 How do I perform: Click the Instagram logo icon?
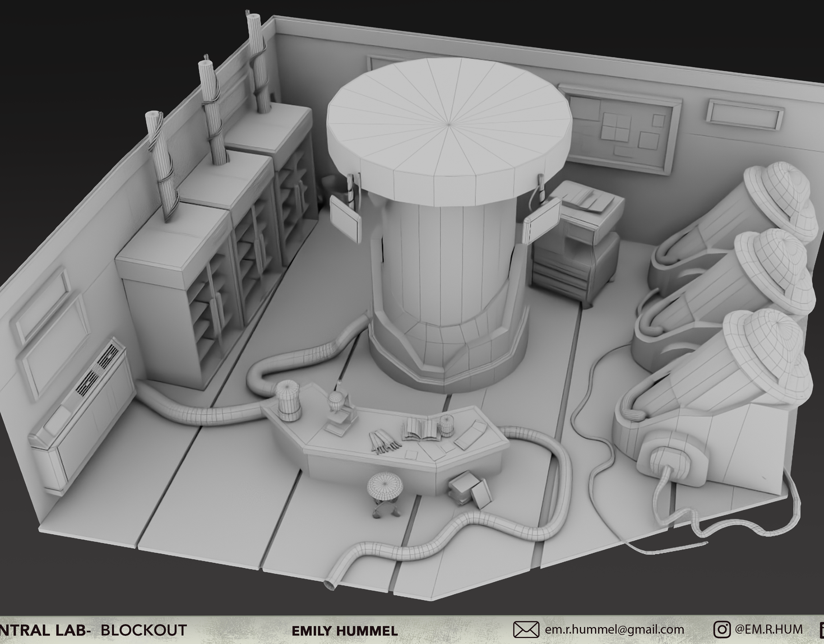722,630
